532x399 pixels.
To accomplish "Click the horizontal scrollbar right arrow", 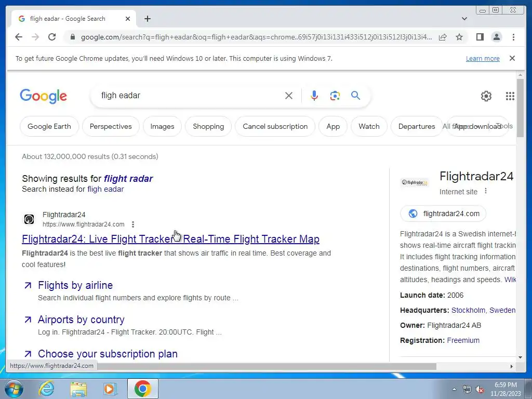I will point(512,366).
